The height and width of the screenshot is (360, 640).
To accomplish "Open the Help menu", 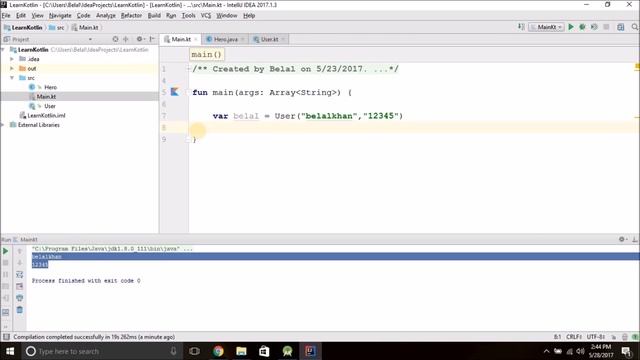I will point(249,16).
